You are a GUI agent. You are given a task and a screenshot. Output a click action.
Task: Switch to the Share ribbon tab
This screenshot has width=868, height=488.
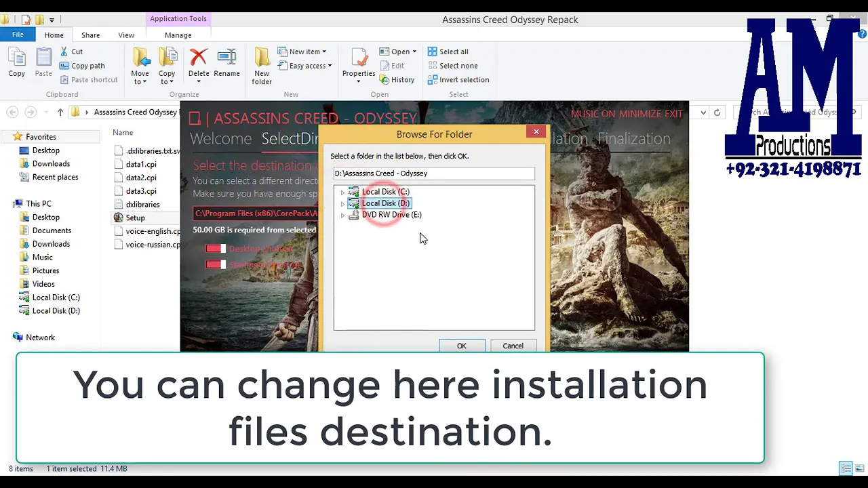[x=90, y=35]
